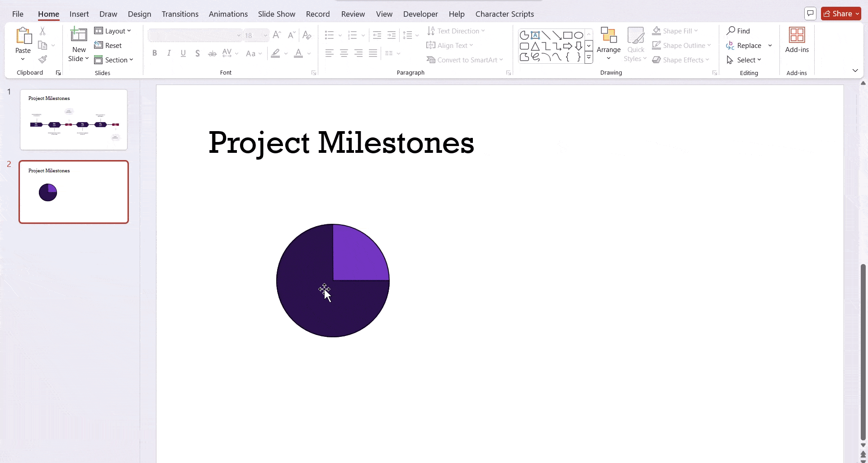Image resolution: width=868 pixels, height=463 pixels.
Task: Click the Reset slide button
Action: coord(108,45)
